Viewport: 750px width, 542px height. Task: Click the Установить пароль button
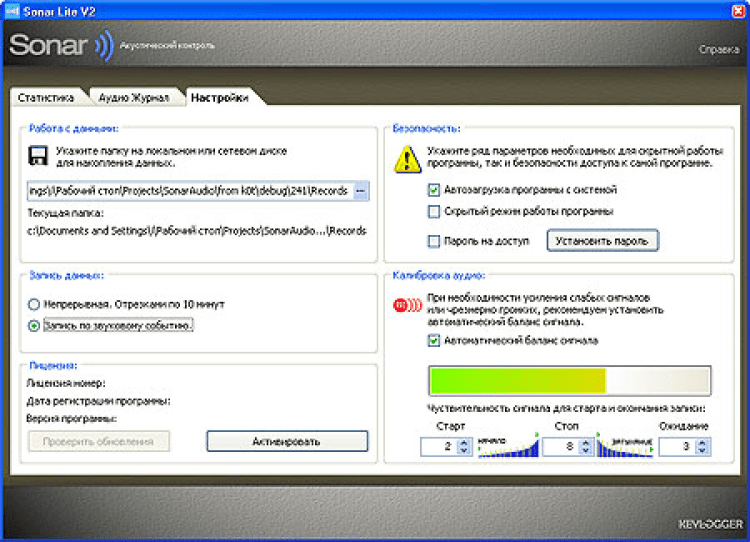tap(602, 241)
